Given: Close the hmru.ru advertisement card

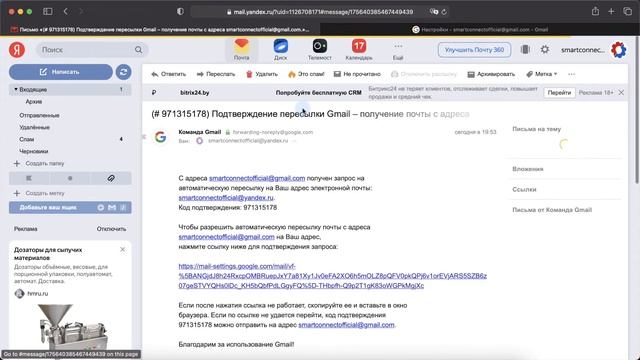Looking at the screenshot, I should point(122,249).
